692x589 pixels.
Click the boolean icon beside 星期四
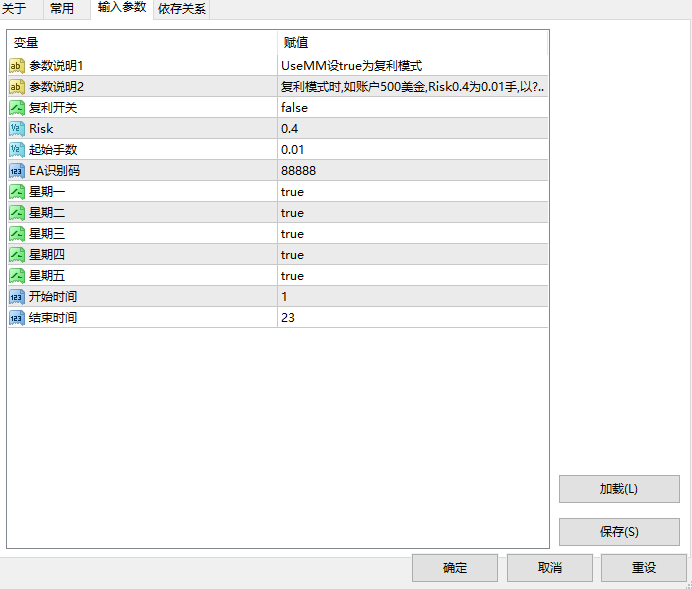[x=17, y=255]
